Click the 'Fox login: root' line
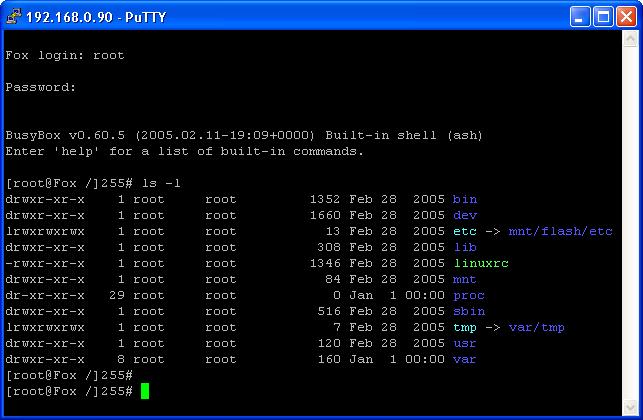The width and height of the screenshot is (643, 420). pos(65,55)
